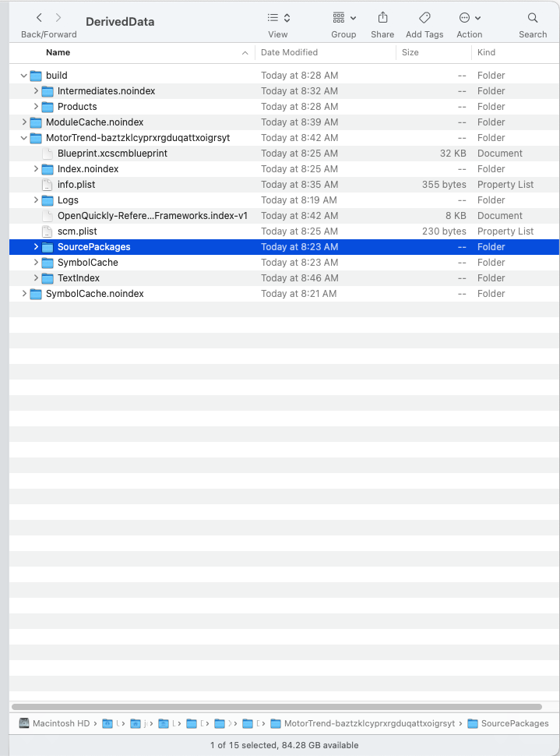The height and width of the screenshot is (756, 560).
Task: Click the 32 KB size value
Action: pos(453,154)
